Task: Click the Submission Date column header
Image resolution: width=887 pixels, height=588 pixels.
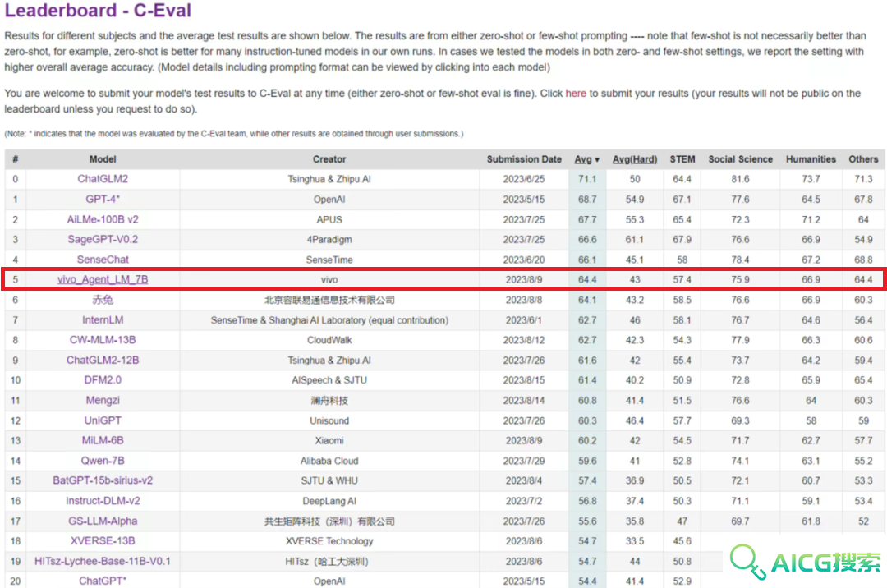Action: [x=524, y=159]
